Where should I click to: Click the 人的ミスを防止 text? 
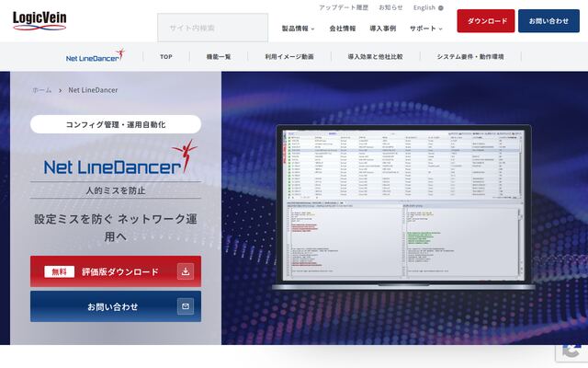[116, 190]
